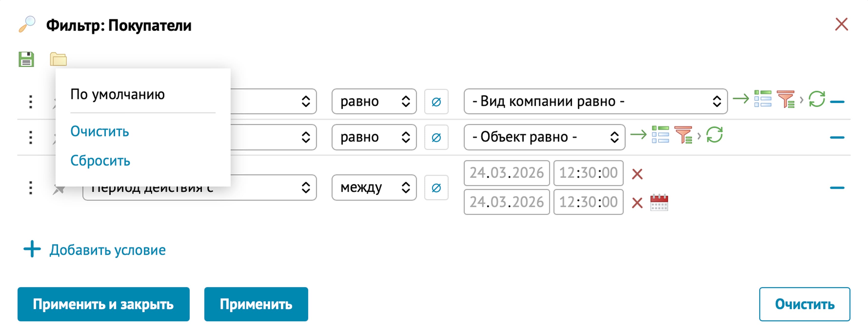Open the "- Объект равно -" dropdown
Image resolution: width=868 pixels, height=335 pixels.
[544, 137]
